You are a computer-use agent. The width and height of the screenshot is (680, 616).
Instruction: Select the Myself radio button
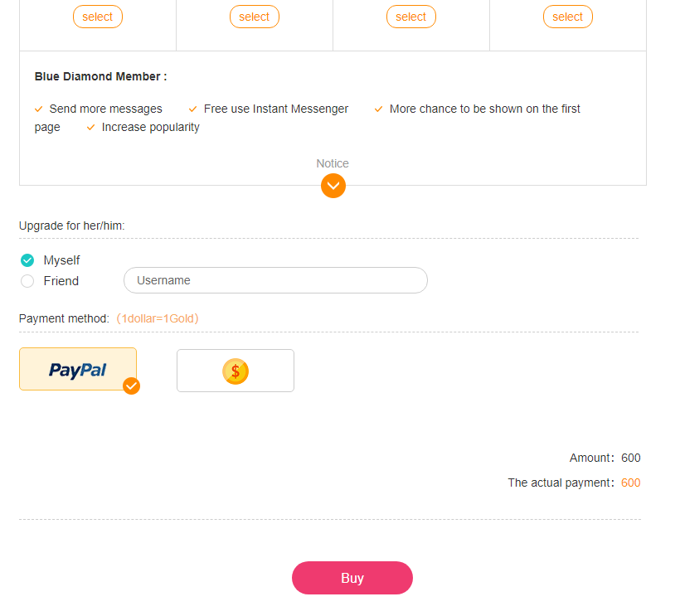27,260
